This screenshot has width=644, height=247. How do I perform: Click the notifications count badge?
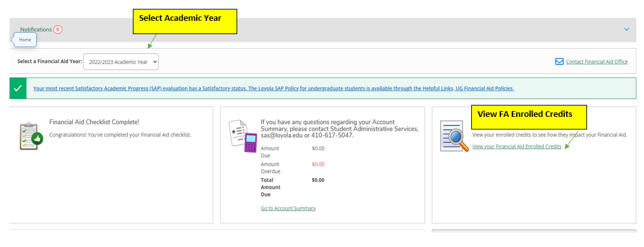pos(58,30)
